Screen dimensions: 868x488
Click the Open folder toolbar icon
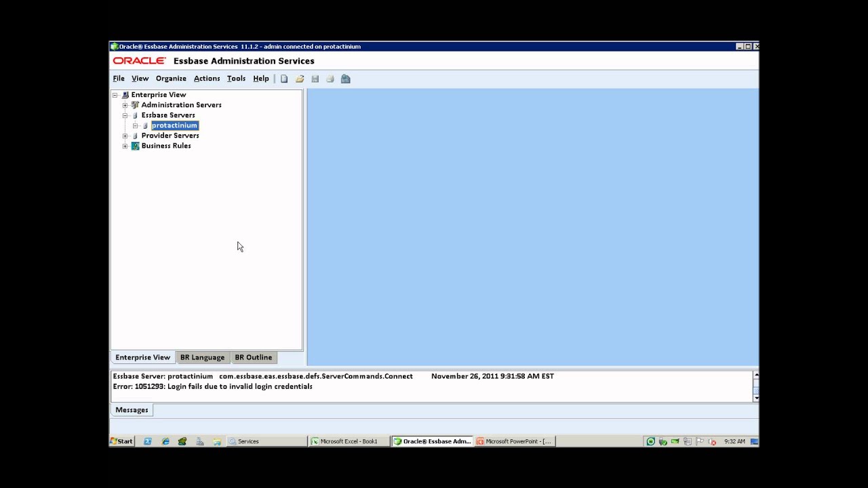point(300,79)
